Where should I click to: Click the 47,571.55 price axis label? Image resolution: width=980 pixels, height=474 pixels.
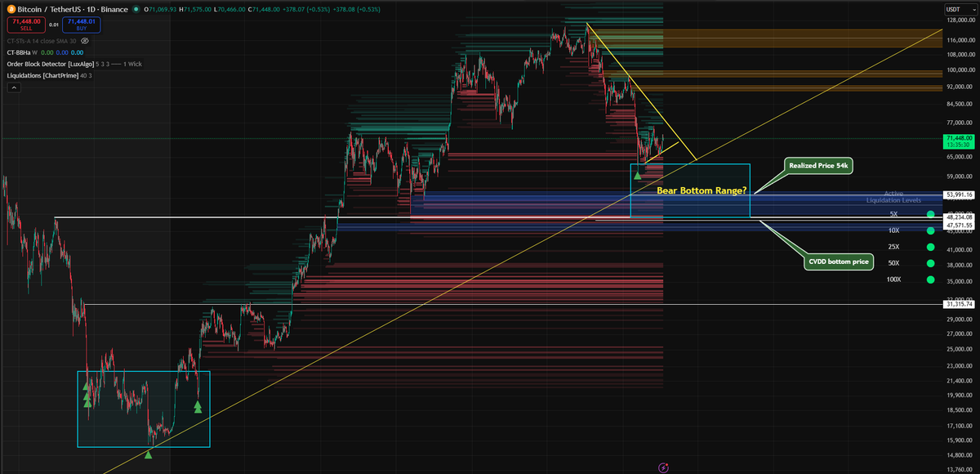point(959,224)
